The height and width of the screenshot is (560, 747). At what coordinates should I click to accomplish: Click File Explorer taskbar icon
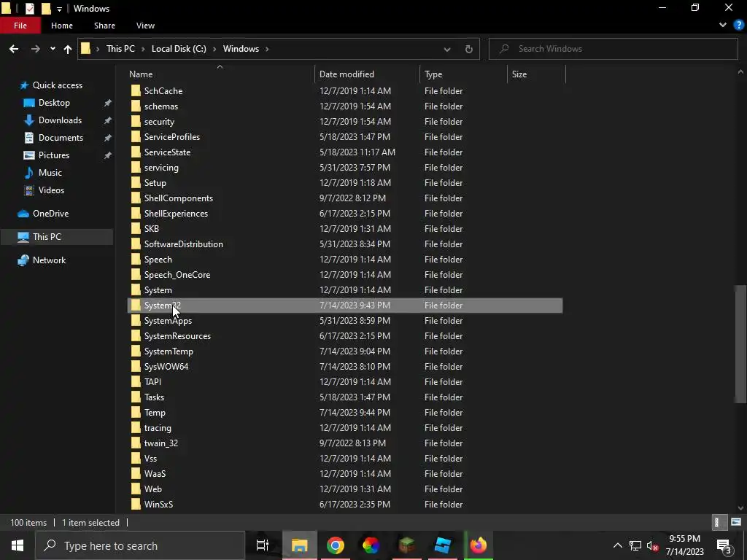(300, 545)
